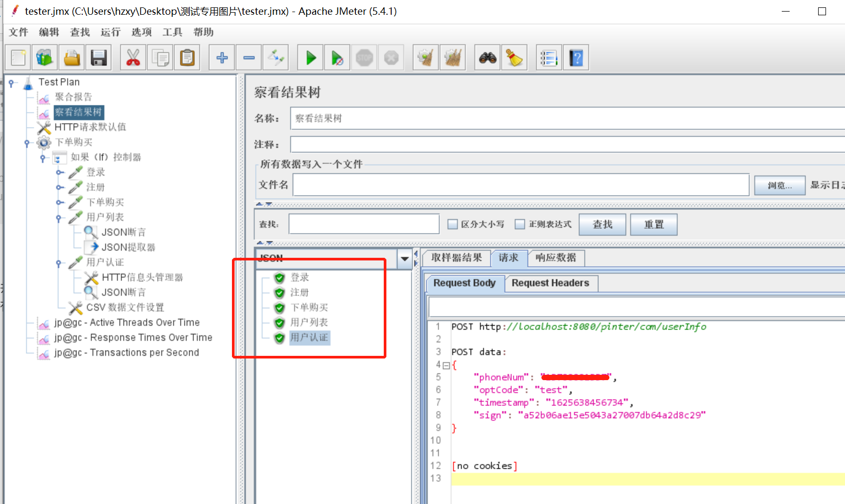Viewport: 845px width, 504px height.
Task: Select HTTP信息头管理器 tree node
Action: [x=142, y=277]
